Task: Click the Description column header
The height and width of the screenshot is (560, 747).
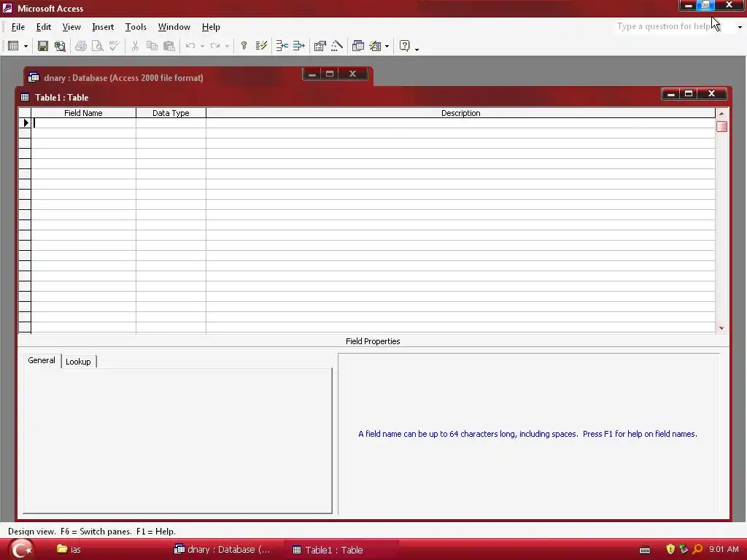Action: coord(461,113)
